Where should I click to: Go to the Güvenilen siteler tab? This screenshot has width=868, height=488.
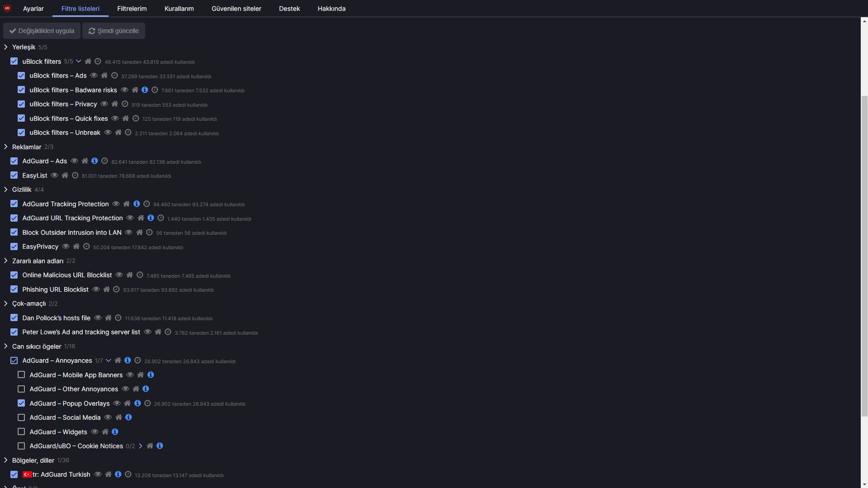[x=237, y=9]
